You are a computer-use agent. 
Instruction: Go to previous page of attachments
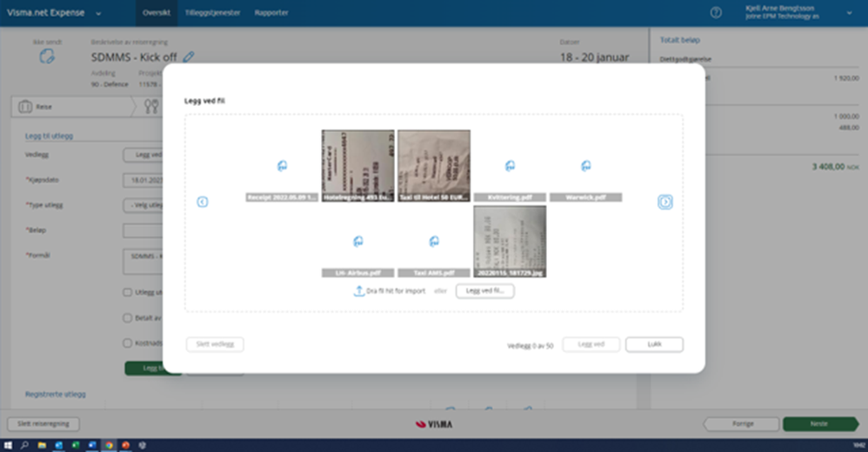click(203, 202)
